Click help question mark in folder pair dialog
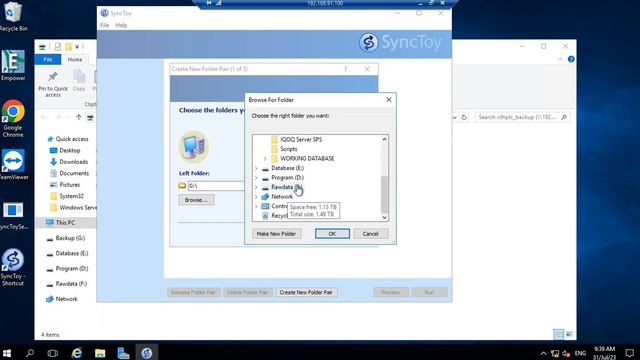This screenshot has width=640, height=360. [346, 69]
